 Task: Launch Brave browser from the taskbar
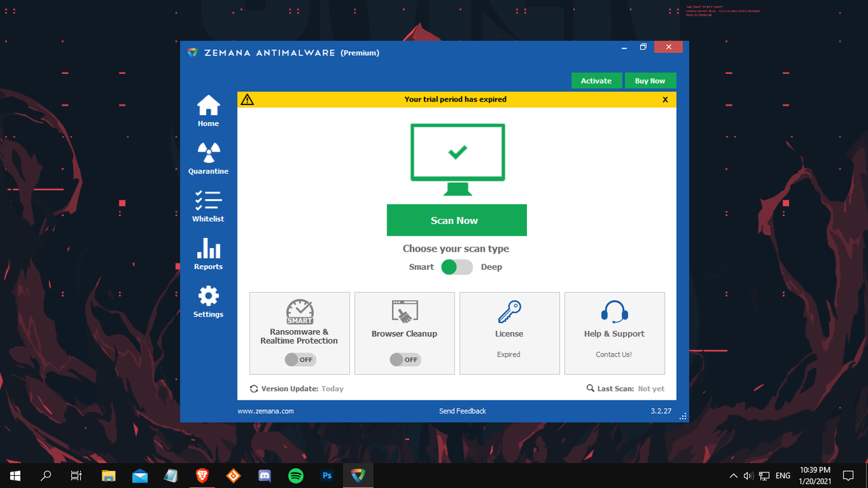click(x=202, y=476)
